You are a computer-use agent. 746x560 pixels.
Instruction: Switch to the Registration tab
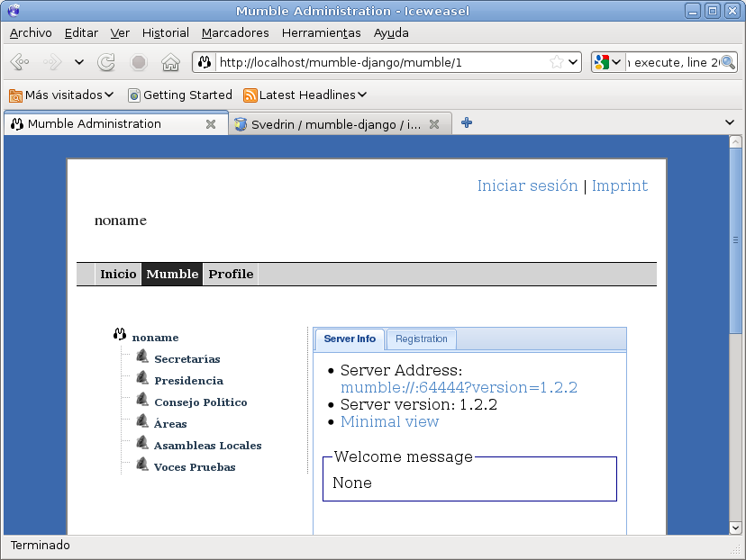click(421, 339)
